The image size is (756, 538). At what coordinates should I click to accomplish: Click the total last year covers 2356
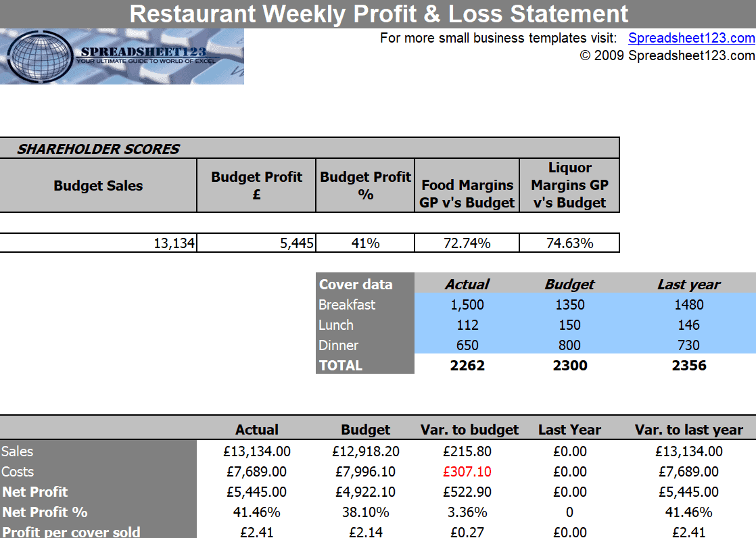[x=689, y=366]
